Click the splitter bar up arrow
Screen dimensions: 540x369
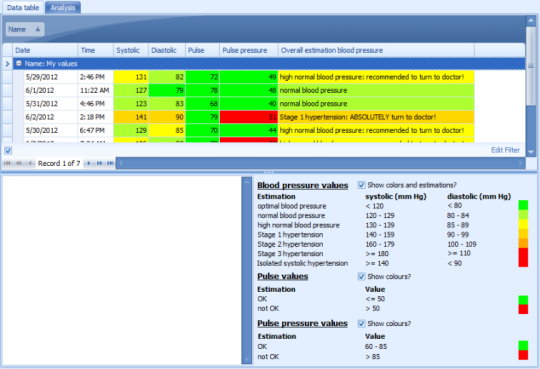pos(247,182)
